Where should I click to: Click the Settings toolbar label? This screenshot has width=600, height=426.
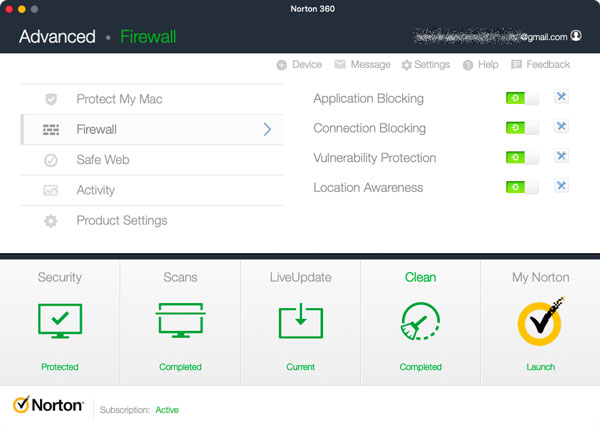click(432, 65)
